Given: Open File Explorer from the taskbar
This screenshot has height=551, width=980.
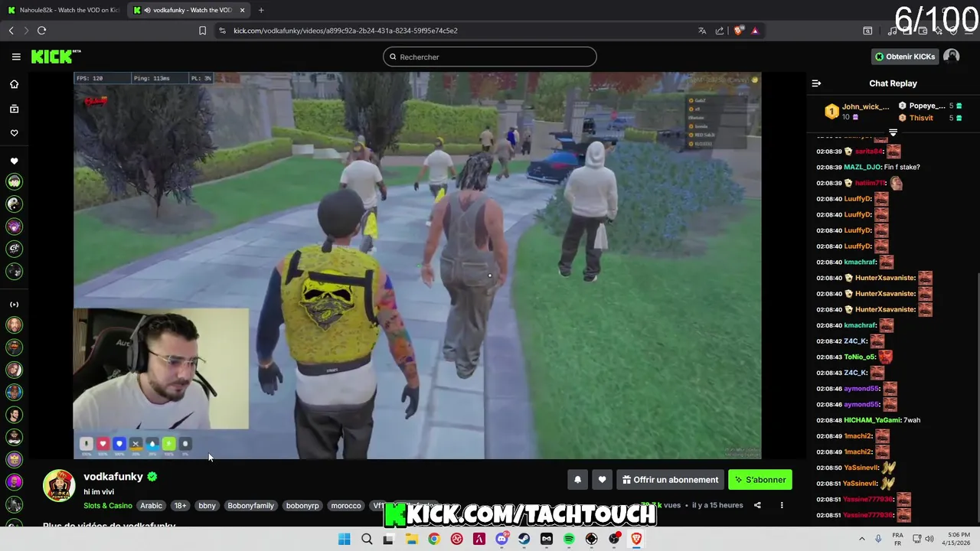Looking at the screenshot, I should point(412,539).
